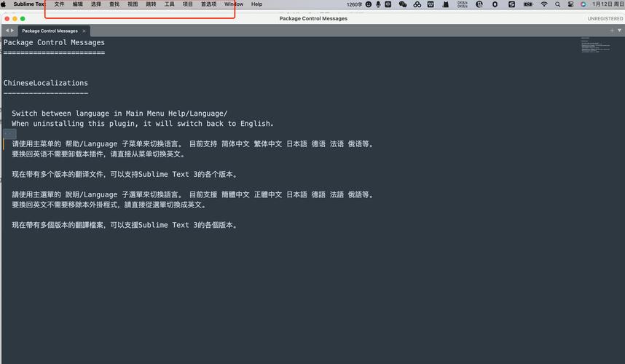Open the 视图 menu
This screenshot has width=625, height=364.
click(x=133, y=4)
